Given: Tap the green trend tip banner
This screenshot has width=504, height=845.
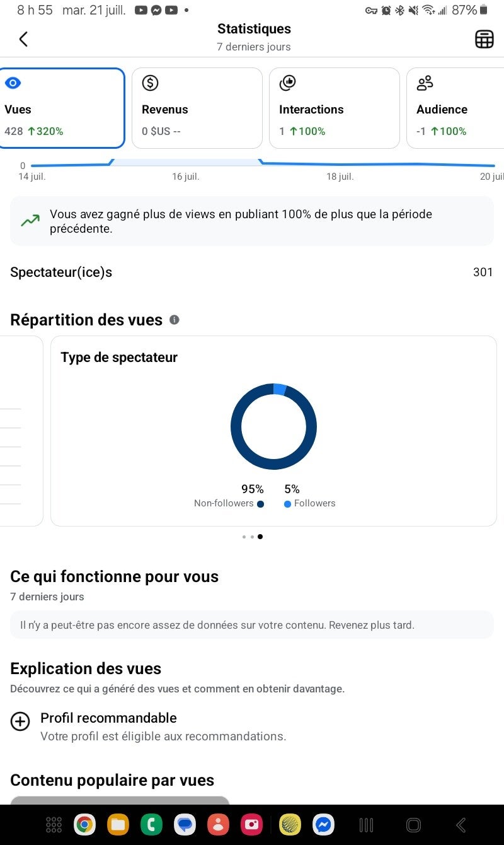Looking at the screenshot, I should [252, 221].
